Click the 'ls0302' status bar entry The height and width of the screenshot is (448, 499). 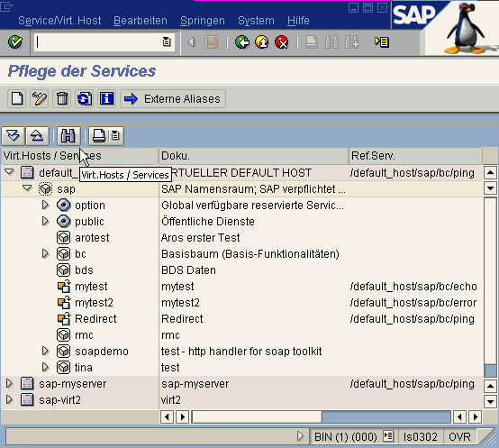coord(420,436)
